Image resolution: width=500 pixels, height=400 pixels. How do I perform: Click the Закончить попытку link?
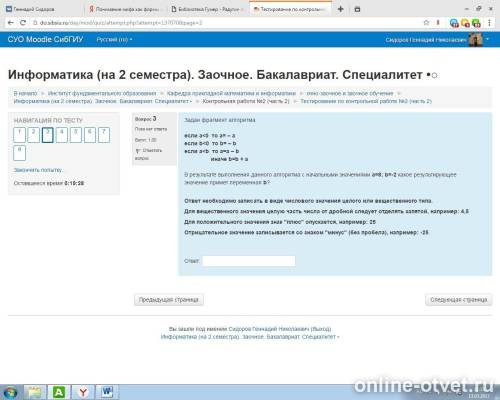tap(38, 170)
